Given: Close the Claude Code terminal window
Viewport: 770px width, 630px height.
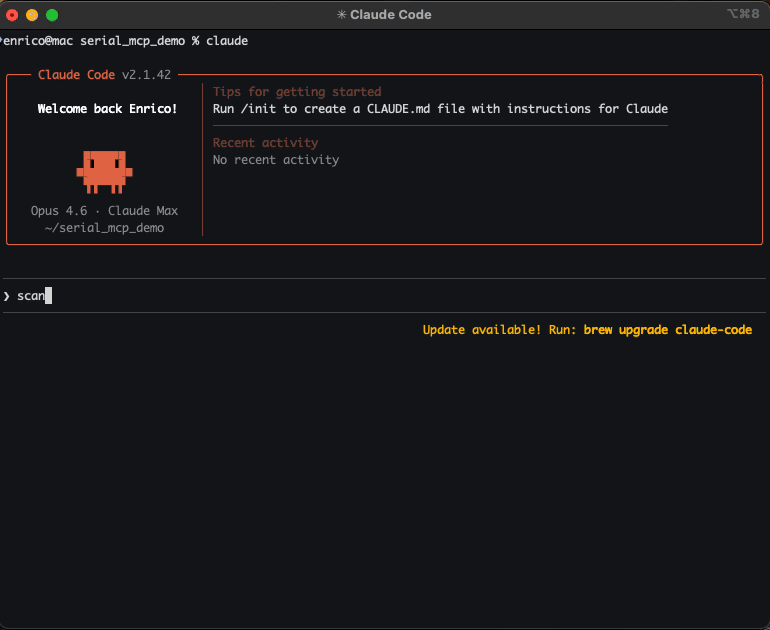Looking at the screenshot, I should pos(12,15).
